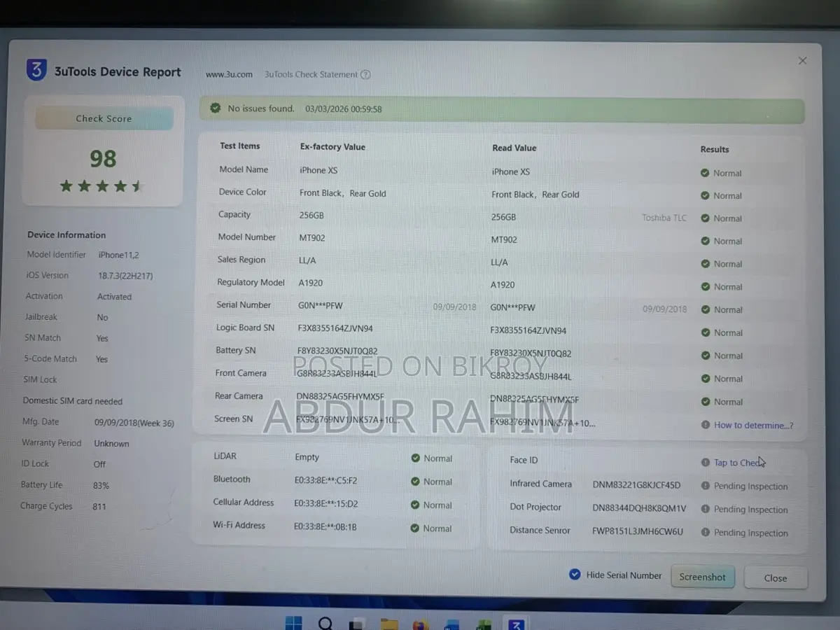This screenshot has width=840, height=630.
Task: Open File Explorer from the taskbar
Action: (x=389, y=624)
